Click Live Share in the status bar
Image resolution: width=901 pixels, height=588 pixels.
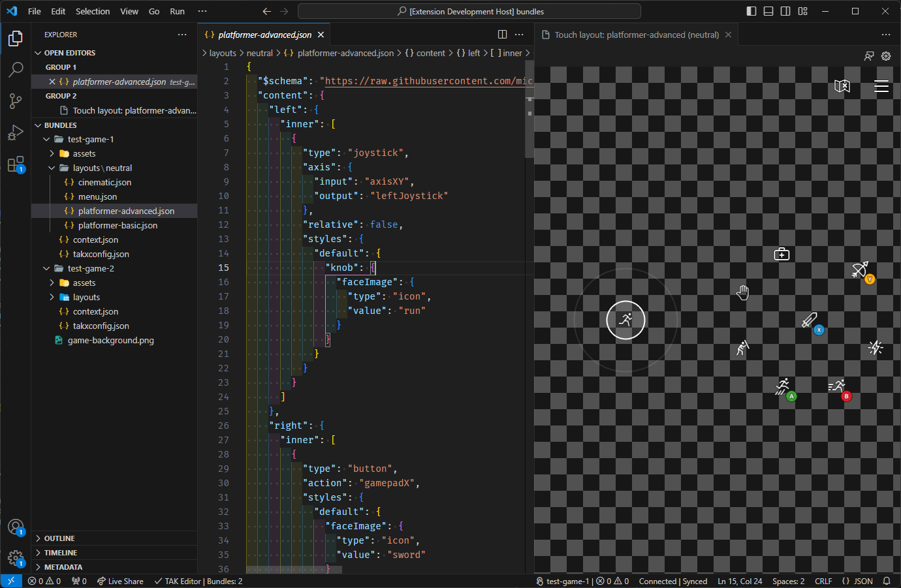pos(120,581)
